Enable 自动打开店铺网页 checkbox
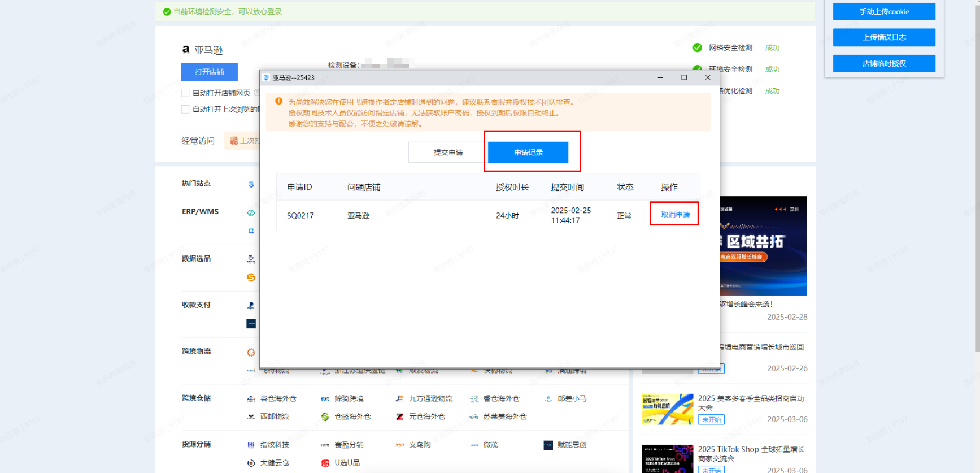980x473 pixels. pyautogui.click(x=185, y=93)
